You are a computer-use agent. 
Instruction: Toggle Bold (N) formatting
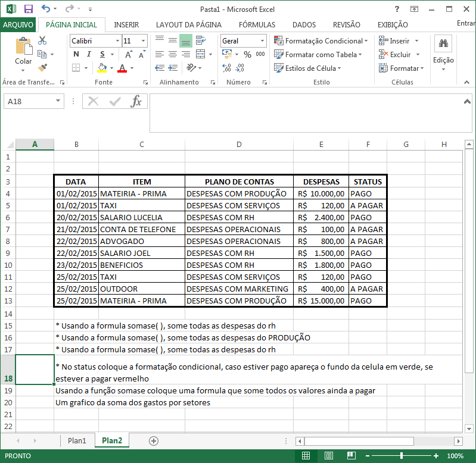tap(76, 54)
